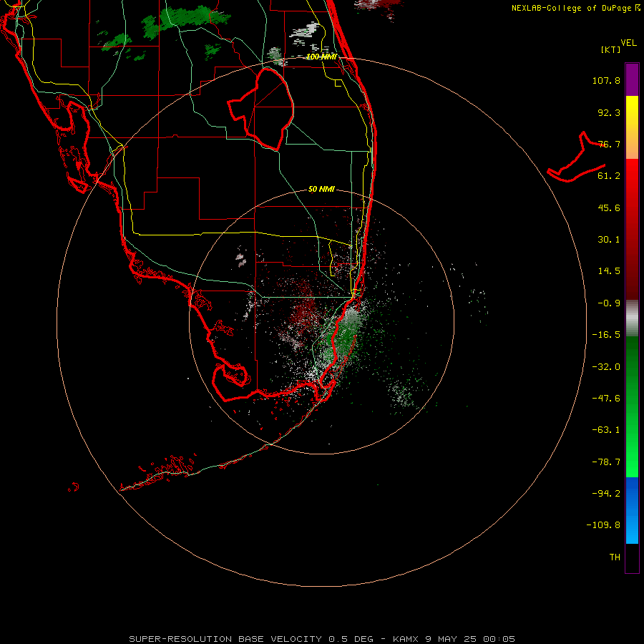The image size is (644, 644).
Task: Click the TH threshold label in legend
Action: coord(615,557)
